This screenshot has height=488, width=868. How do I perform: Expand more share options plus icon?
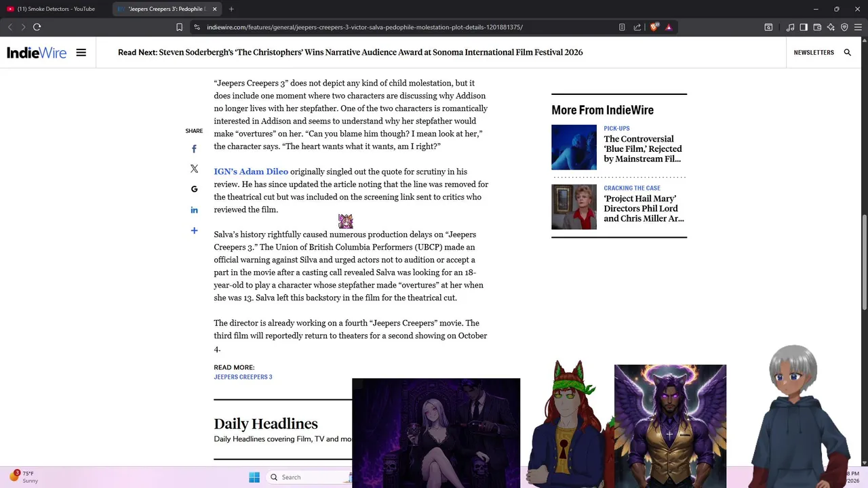click(194, 230)
